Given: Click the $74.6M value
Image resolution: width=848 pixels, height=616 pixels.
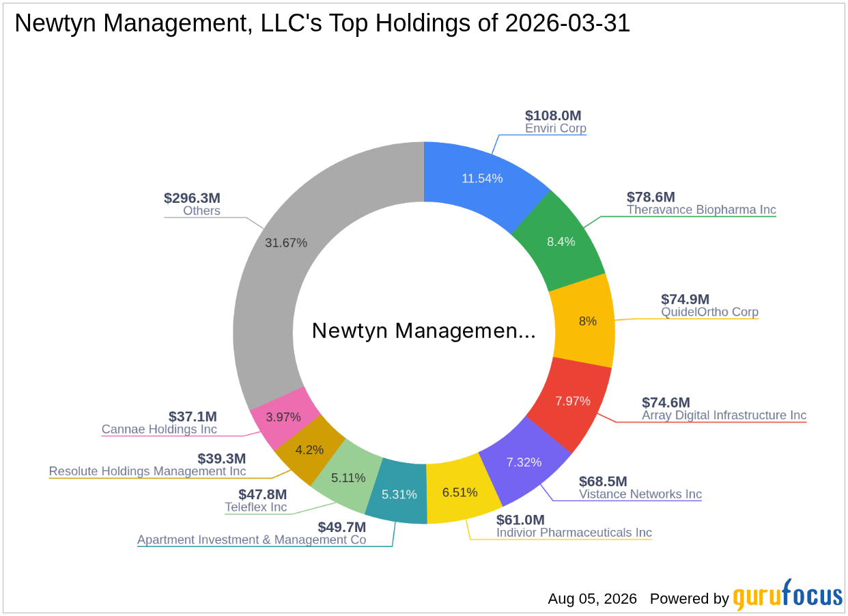Looking at the screenshot, I should (666, 402).
